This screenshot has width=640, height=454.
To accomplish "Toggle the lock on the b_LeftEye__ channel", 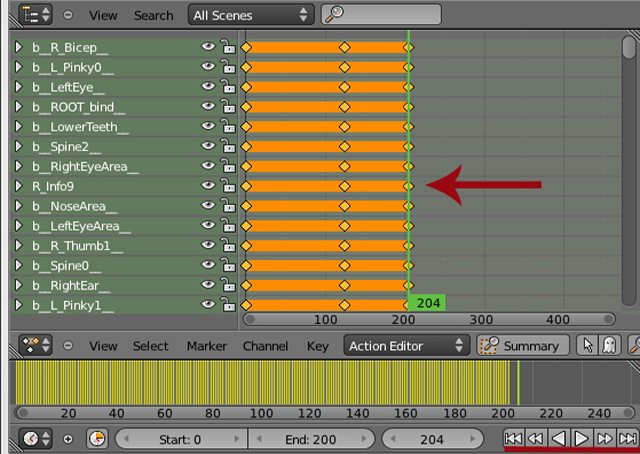I will pos(228,87).
